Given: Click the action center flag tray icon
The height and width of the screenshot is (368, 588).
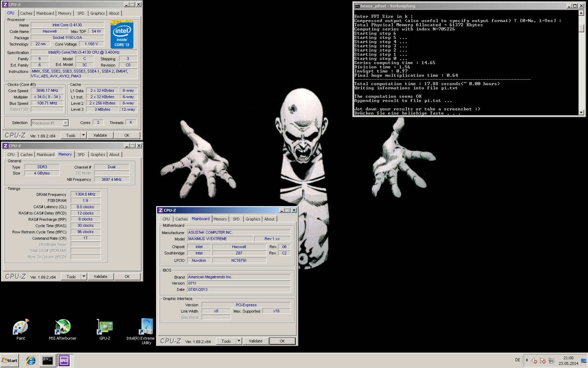Looking at the screenshot, I should pyautogui.click(x=542, y=361).
